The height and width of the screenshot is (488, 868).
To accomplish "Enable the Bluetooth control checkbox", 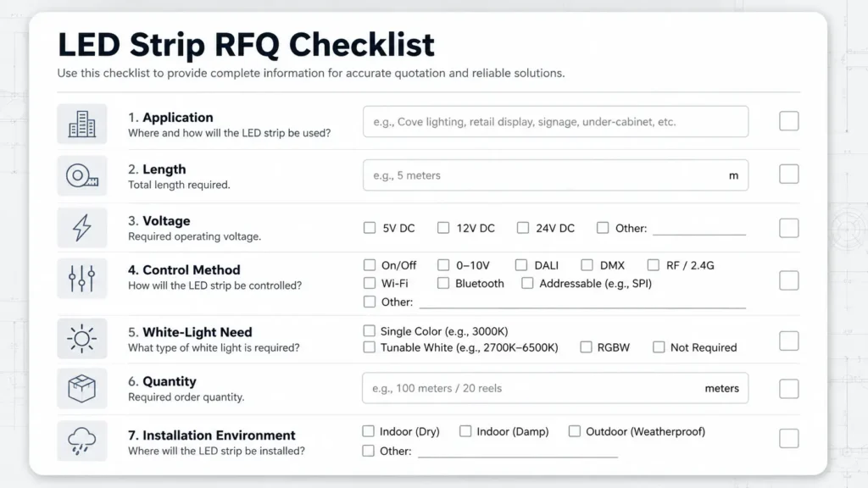I will [x=442, y=283].
